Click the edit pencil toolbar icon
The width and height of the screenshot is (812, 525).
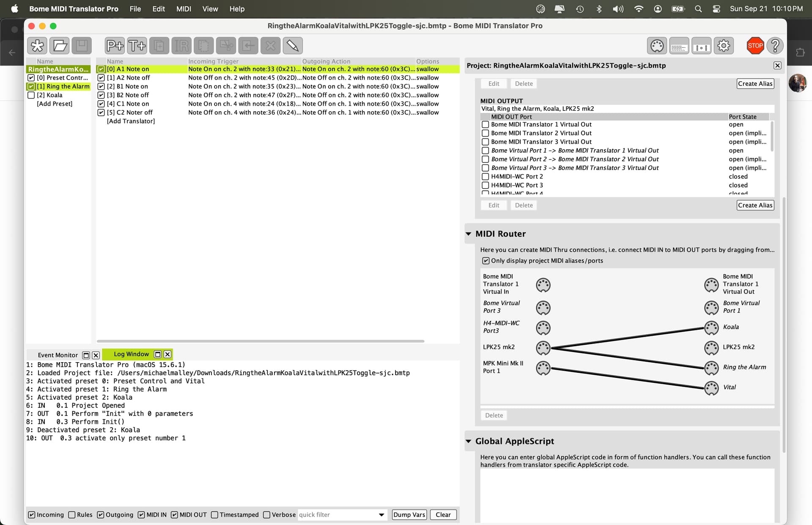293,46
